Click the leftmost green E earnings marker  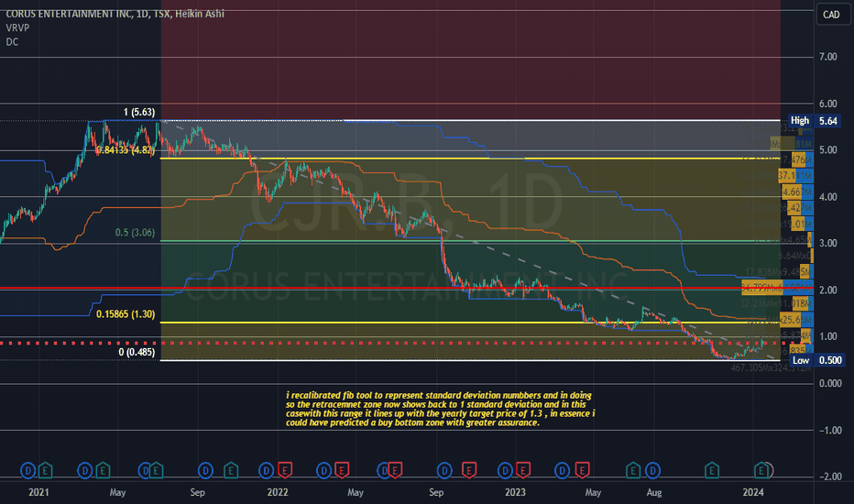(45, 470)
